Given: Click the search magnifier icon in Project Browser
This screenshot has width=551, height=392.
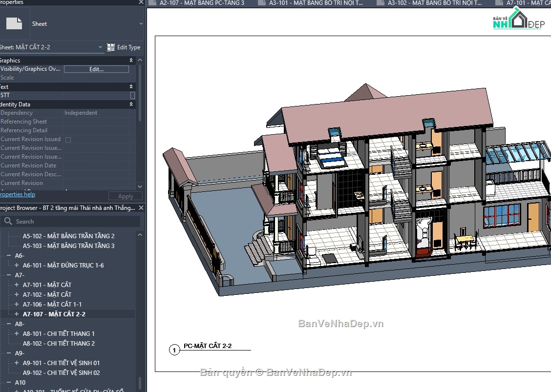Looking at the screenshot, I should (8, 221).
